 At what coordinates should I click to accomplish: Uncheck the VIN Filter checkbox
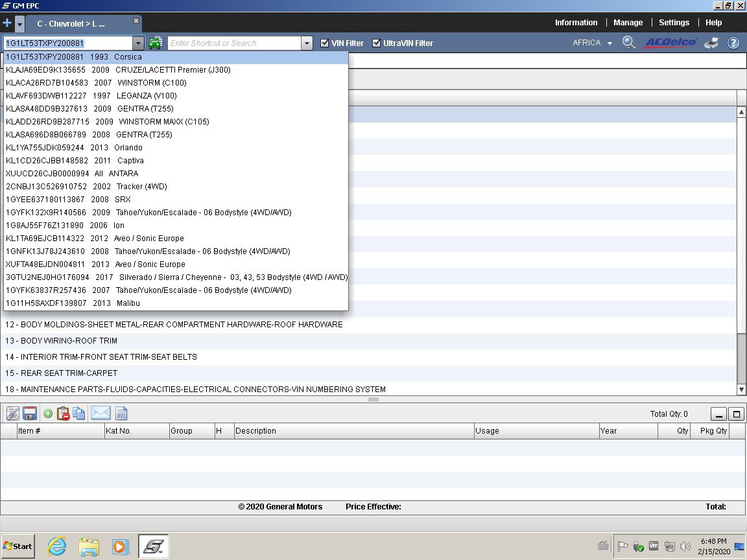[325, 43]
